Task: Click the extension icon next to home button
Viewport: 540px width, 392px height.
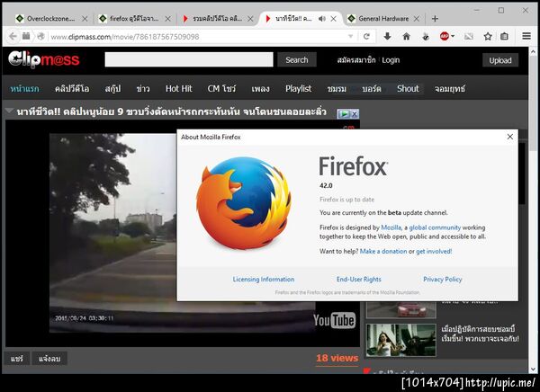Action: pyautogui.click(x=426, y=36)
